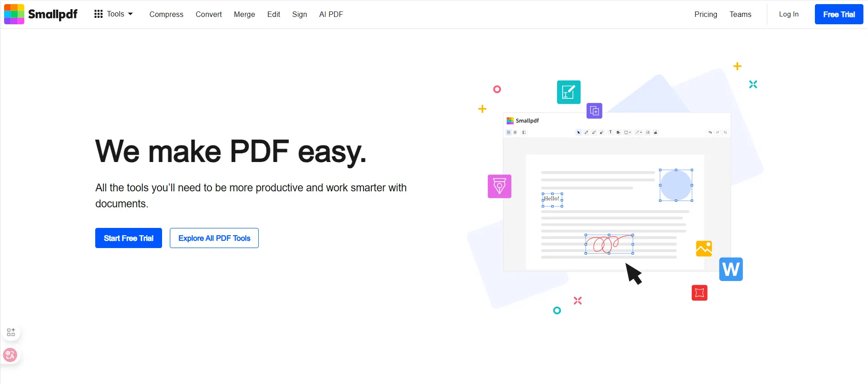Visit the Pricing page

click(x=706, y=14)
